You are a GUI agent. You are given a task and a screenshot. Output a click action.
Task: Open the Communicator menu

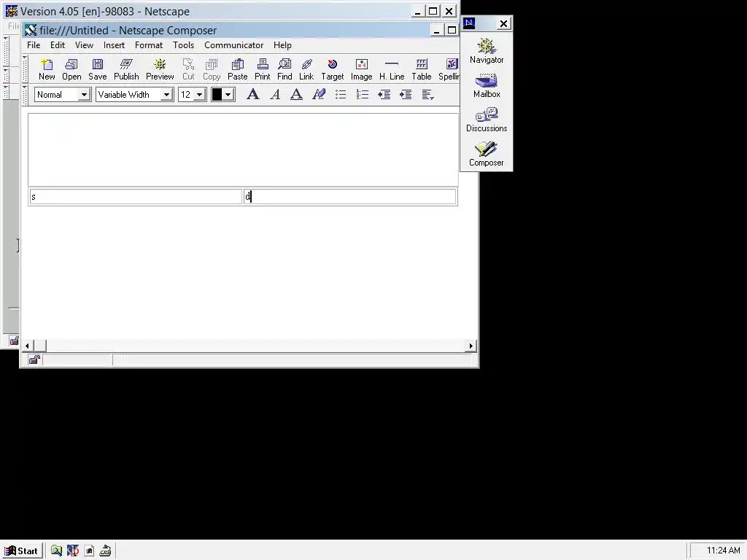(234, 45)
